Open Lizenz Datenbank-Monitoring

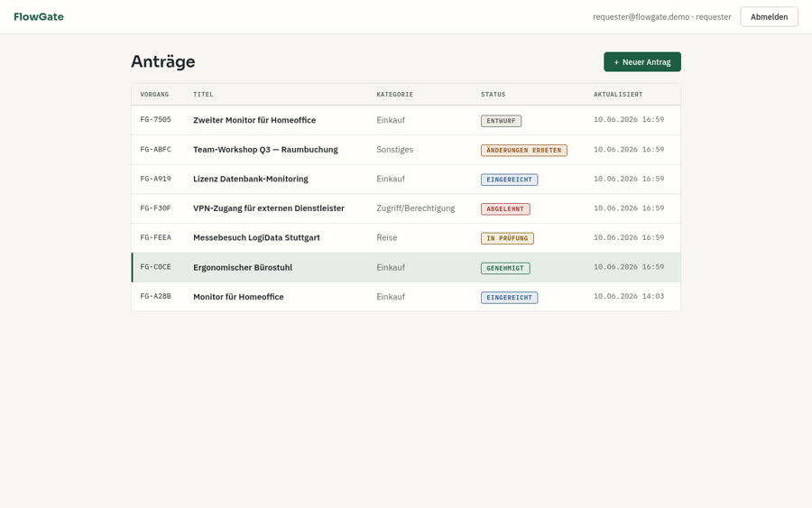coord(251,180)
